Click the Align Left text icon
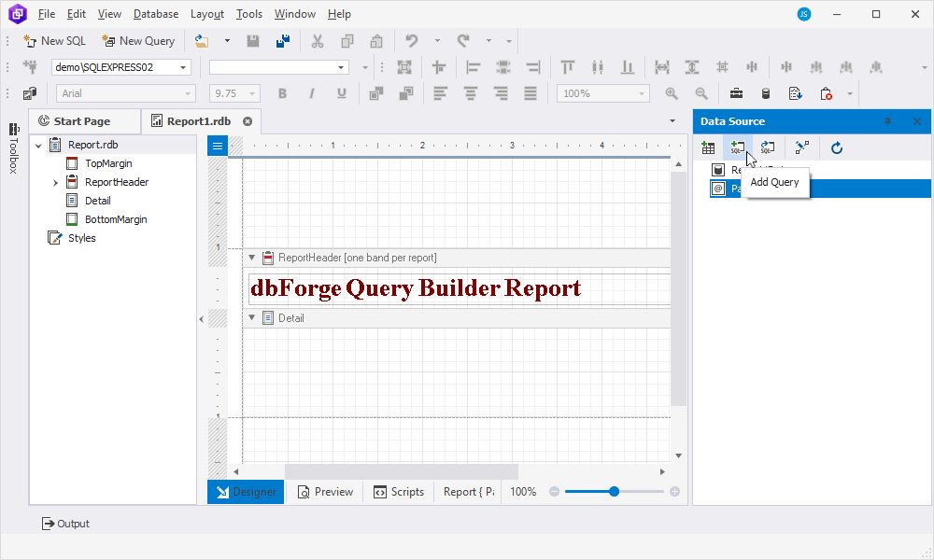934x560 pixels. (x=441, y=93)
